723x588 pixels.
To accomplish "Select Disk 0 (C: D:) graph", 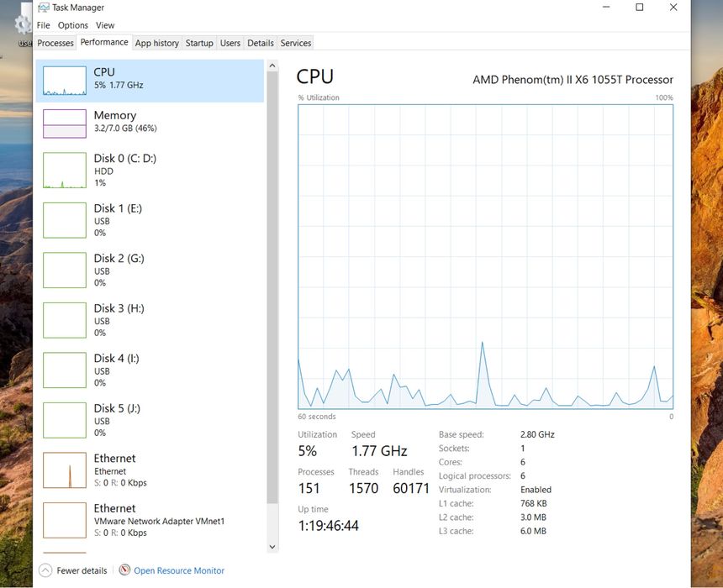I will click(x=65, y=171).
